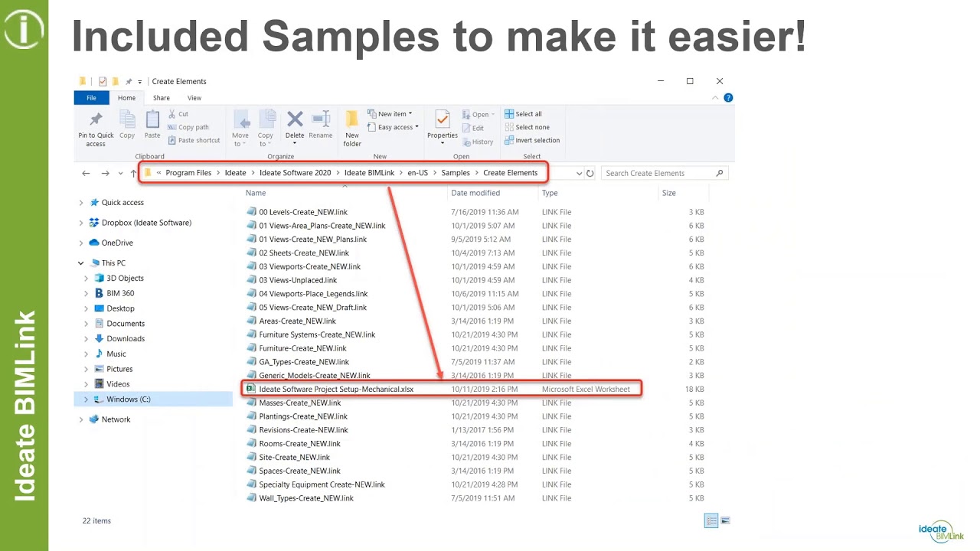Click the Cut scissors command
The width and height of the screenshot is (980, 551).
coord(178,114)
